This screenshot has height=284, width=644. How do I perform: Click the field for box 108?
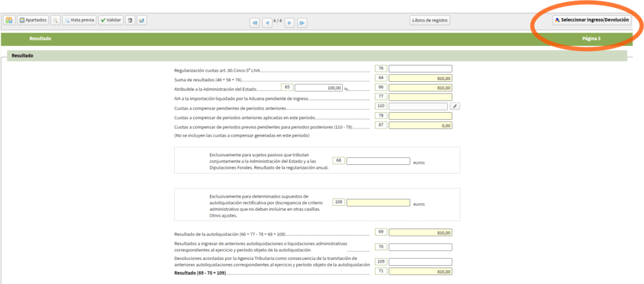point(378,203)
